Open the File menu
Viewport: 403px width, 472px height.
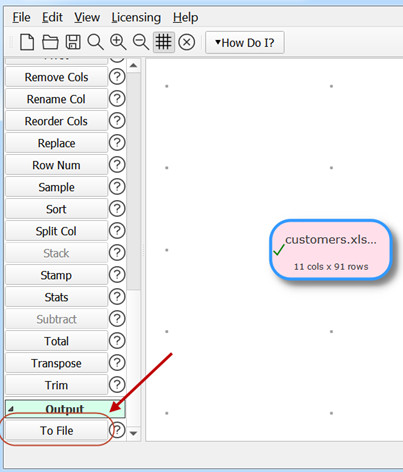coord(21,17)
